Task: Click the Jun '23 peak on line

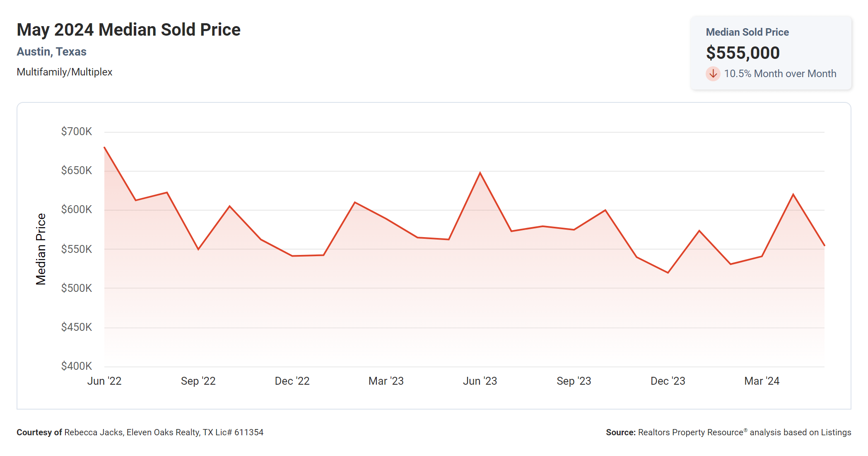Action: point(480,173)
